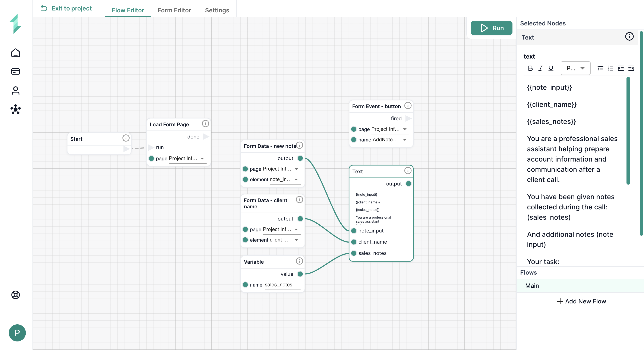Open info icon in Selected Nodes Text header
This screenshot has width=644, height=350.
(629, 37)
